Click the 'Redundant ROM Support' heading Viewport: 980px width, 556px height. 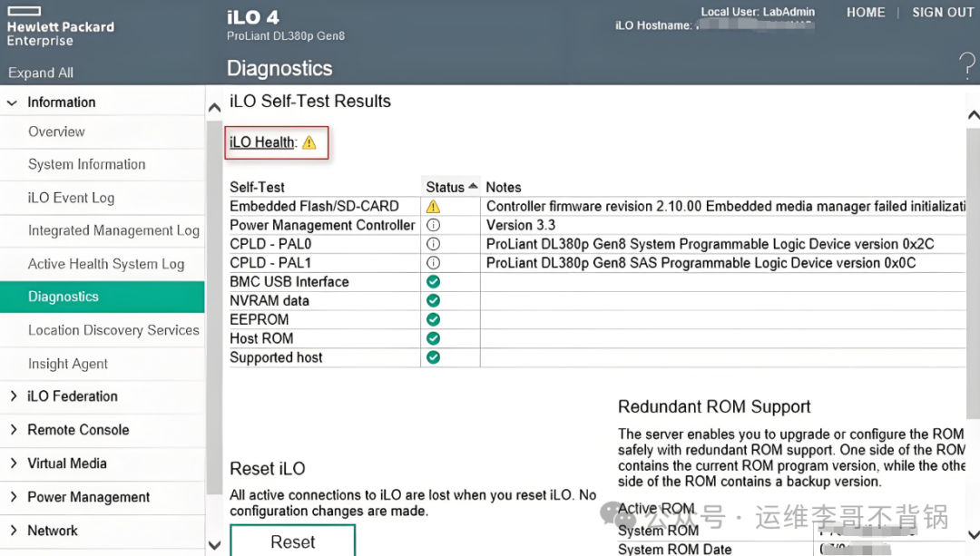click(714, 406)
